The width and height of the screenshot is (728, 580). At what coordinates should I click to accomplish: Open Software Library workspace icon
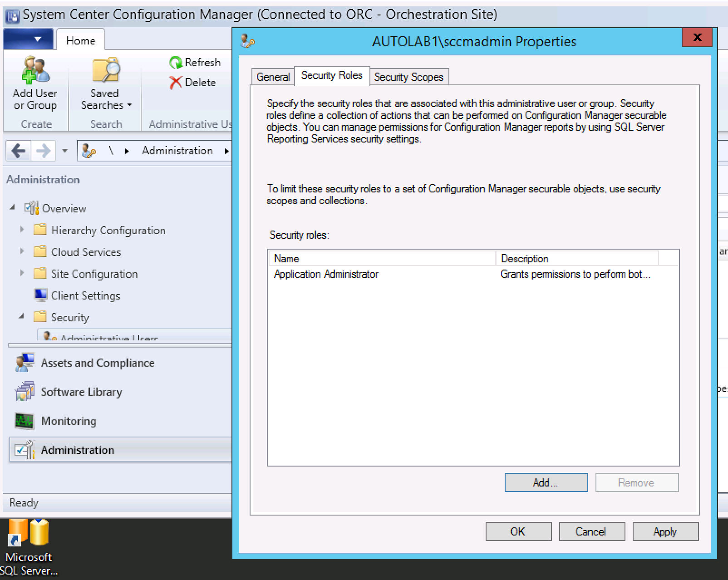pyautogui.click(x=25, y=391)
